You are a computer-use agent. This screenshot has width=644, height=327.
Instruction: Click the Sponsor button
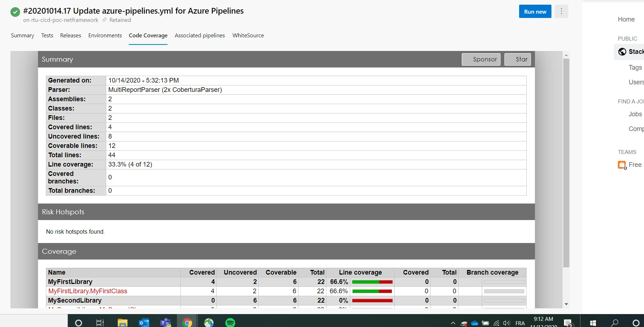click(x=481, y=59)
